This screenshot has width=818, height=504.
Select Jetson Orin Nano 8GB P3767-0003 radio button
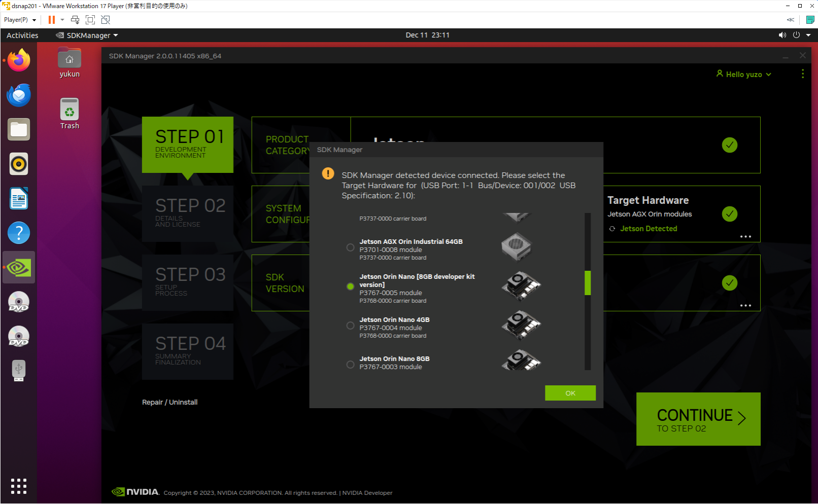coord(350,365)
